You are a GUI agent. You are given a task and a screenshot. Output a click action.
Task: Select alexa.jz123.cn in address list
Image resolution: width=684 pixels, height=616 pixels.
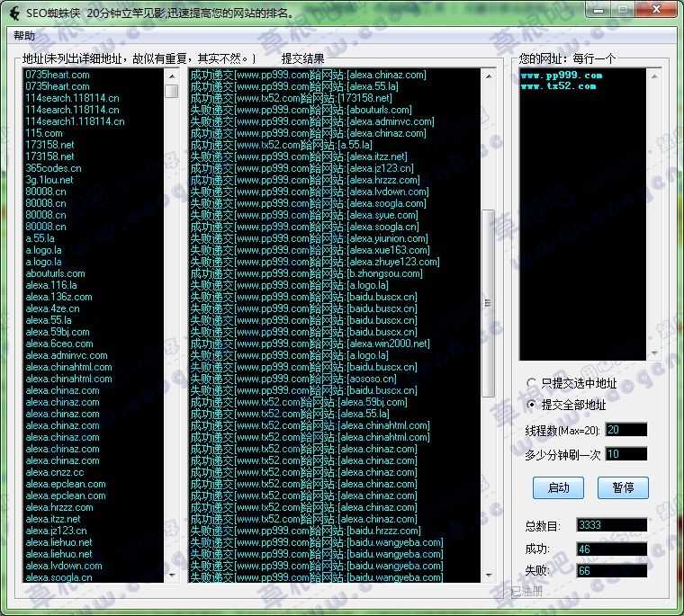(x=57, y=531)
